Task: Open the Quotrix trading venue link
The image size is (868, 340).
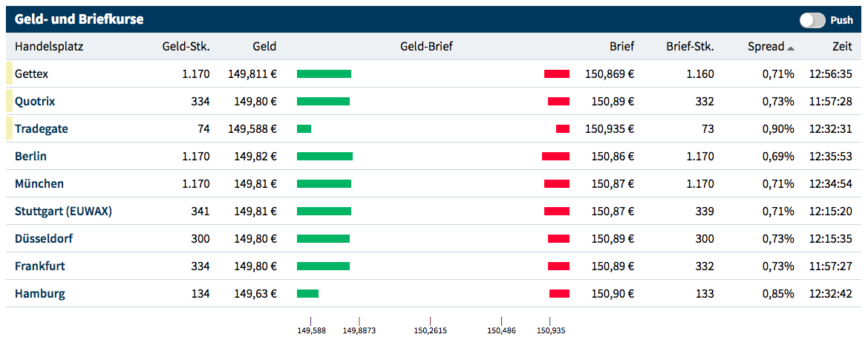Action: [35, 102]
